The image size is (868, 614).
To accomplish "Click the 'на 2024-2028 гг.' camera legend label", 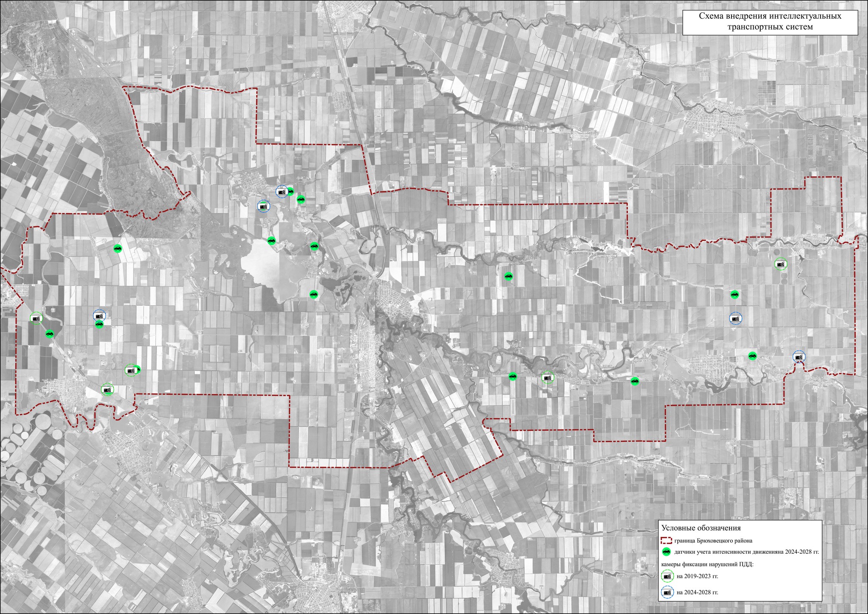I will click(x=698, y=592).
